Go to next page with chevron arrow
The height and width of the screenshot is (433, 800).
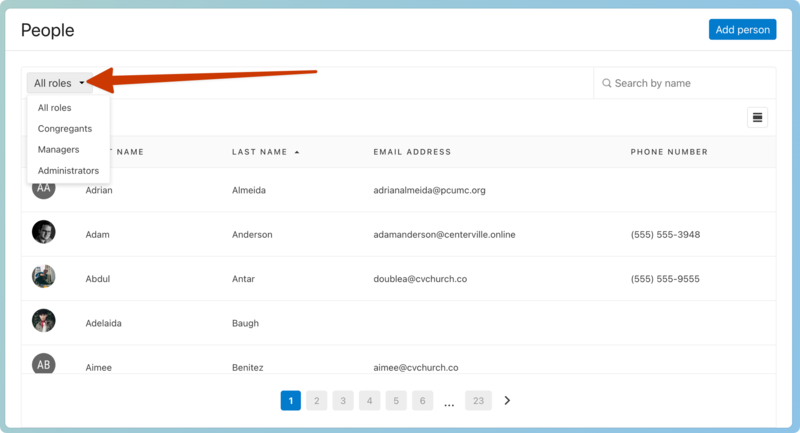pyautogui.click(x=507, y=401)
